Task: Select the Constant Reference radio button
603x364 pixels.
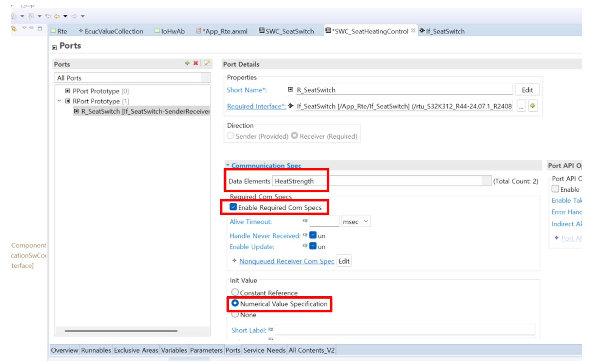Action: click(x=235, y=292)
